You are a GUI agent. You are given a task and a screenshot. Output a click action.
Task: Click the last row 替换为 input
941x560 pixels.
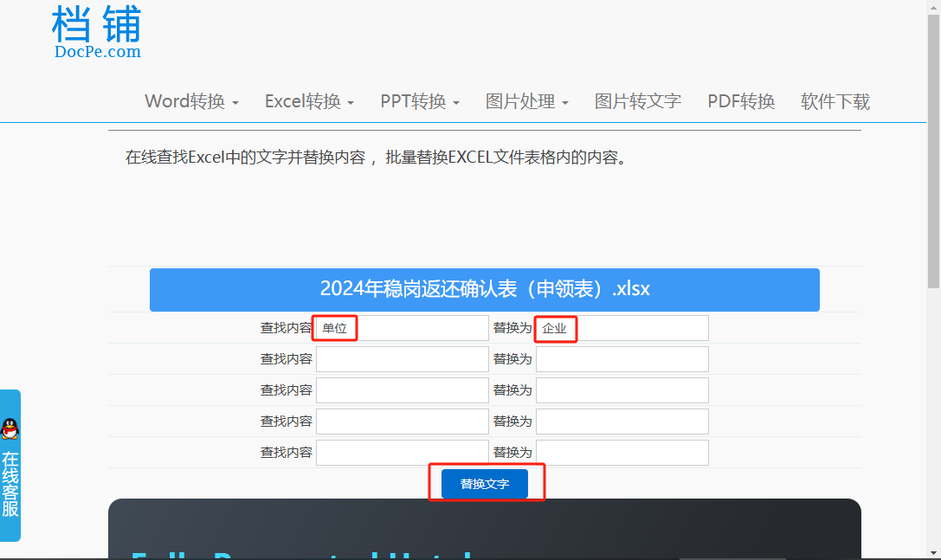pyautogui.click(x=621, y=452)
